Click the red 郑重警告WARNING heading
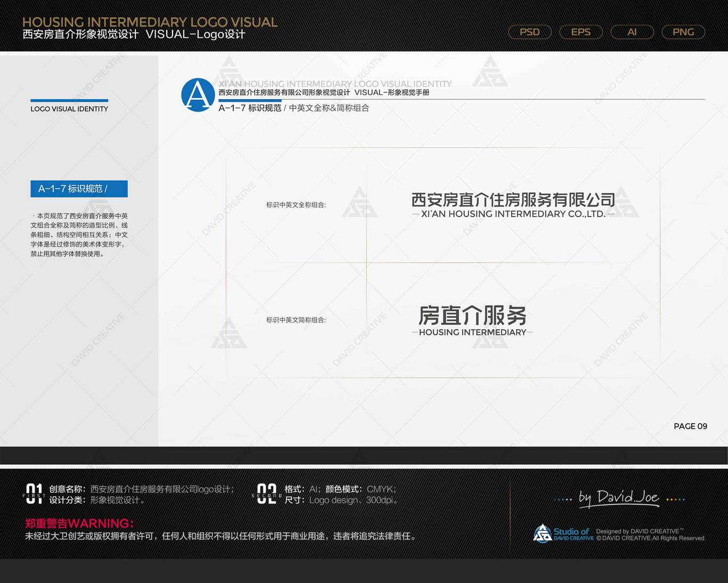 coord(79,523)
